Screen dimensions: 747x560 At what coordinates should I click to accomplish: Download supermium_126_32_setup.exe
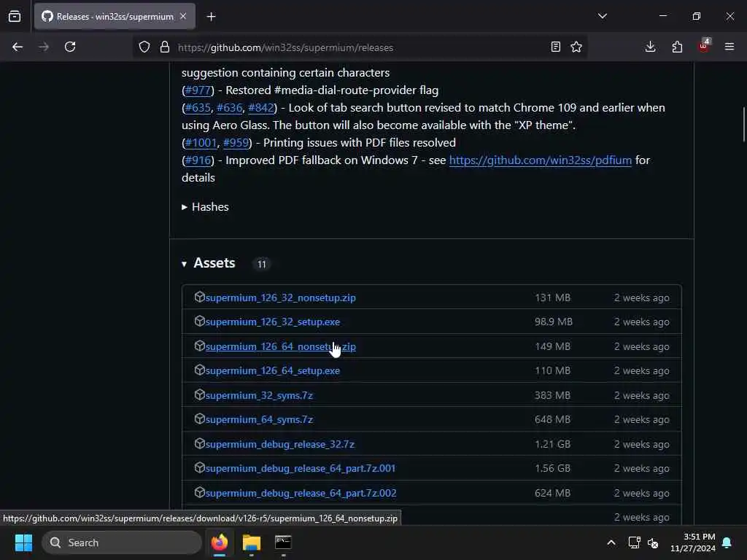point(273,322)
